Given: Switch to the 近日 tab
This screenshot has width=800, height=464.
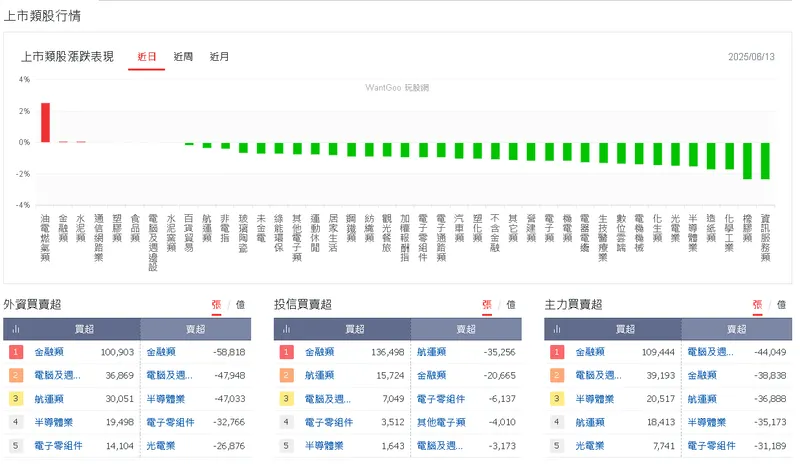Looking at the screenshot, I should 146,57.
